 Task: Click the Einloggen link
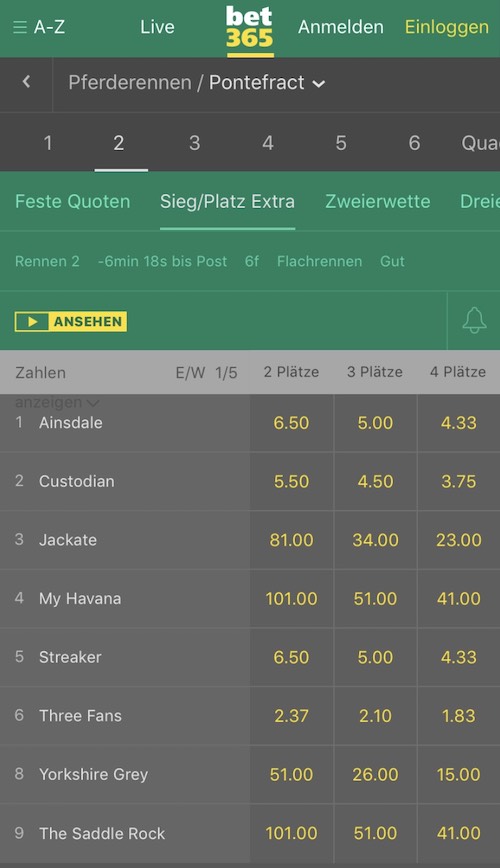point(447,27)
